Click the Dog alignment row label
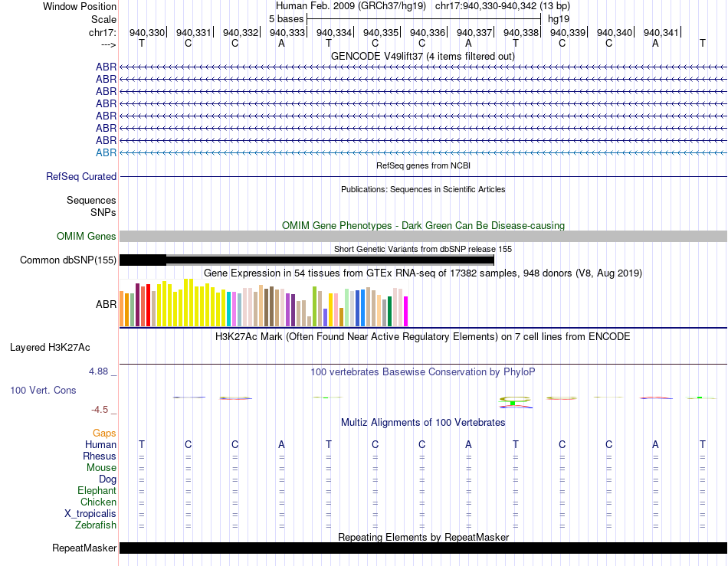728x566 pixels. [x=107, y=479]
